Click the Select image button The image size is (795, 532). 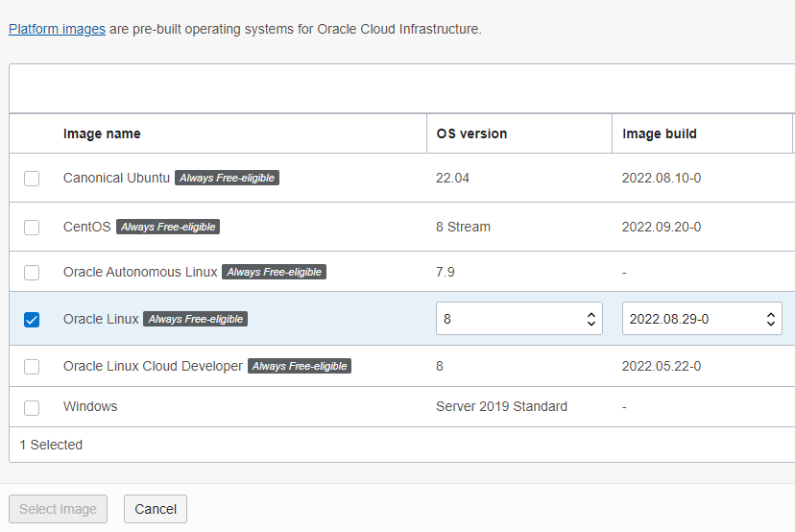click(x=58, y=509)
